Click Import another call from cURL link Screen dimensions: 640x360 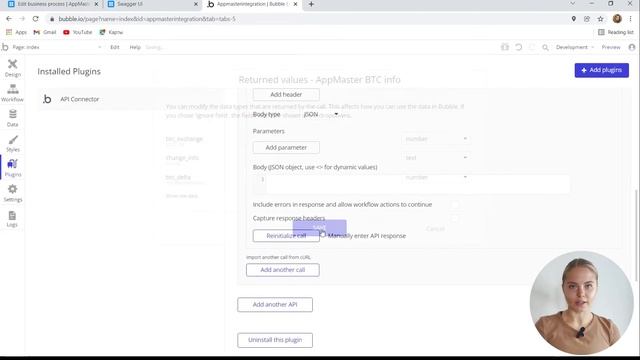click(278, 257)
